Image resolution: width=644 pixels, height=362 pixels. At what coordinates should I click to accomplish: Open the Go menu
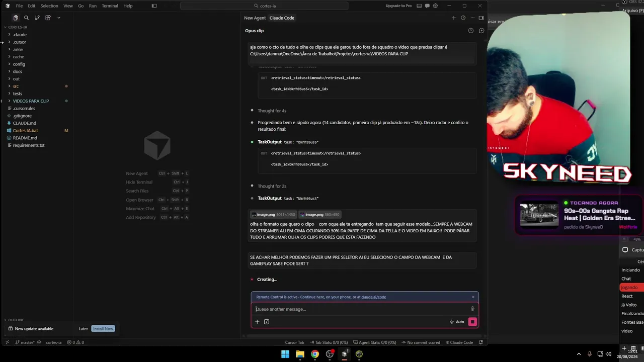pos(81,6)
